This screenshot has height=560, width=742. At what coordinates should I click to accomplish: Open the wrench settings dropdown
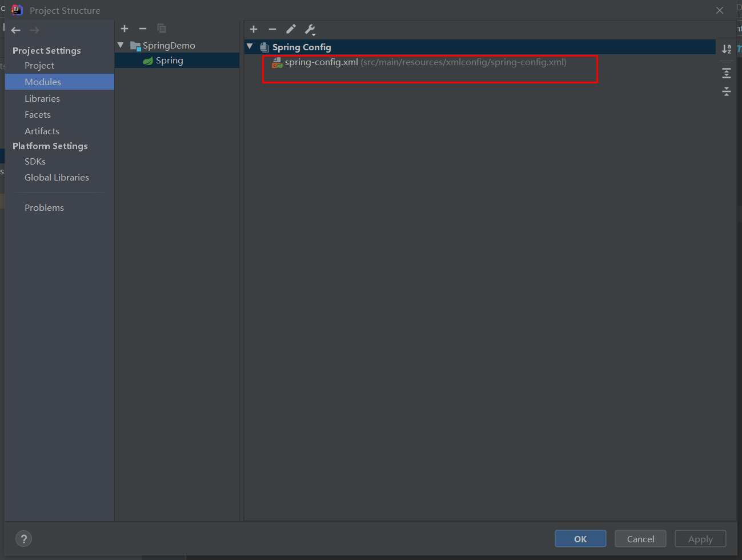(x=310, y=30)
